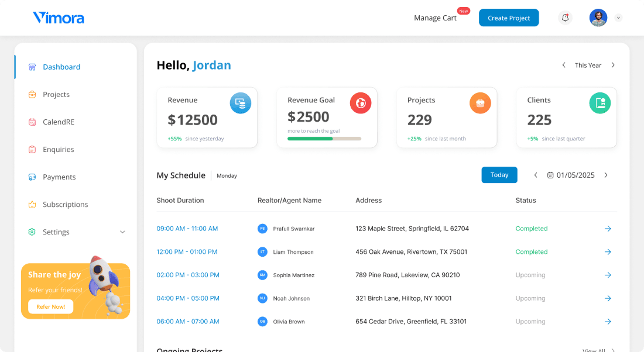Click the Enquiries clipboard icon
Image resolution: width=644 pixels, height=352 pixels.
point(32,149)
